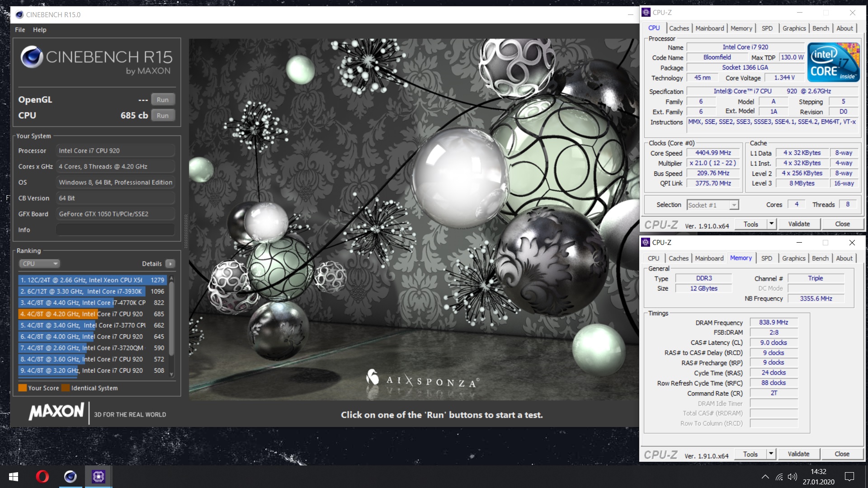Click Tools button in bottom CPU-Z window

tap(750, 454)
